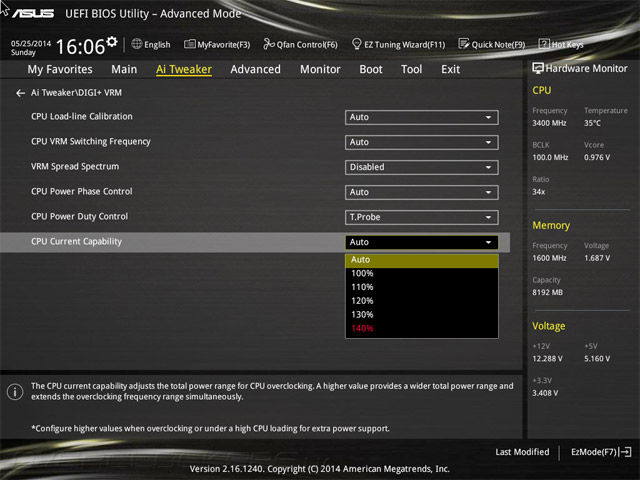Click the 3.408 V reading
This screenshot has width=640, height=480.
(545, 393)
